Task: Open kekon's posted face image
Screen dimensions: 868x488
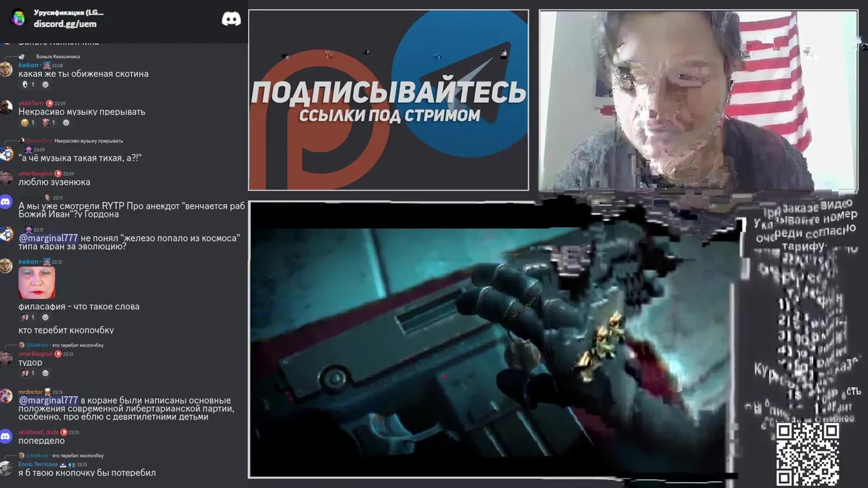Action: tap(37, 283)
